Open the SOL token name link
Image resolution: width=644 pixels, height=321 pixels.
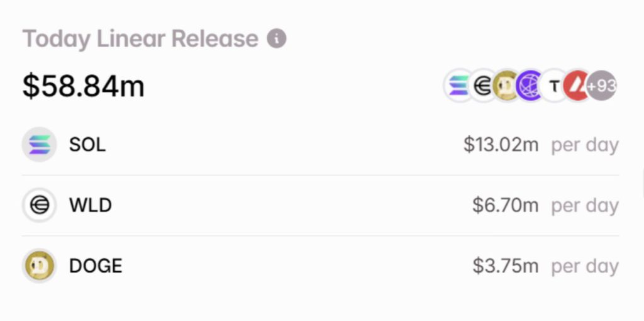87,145
